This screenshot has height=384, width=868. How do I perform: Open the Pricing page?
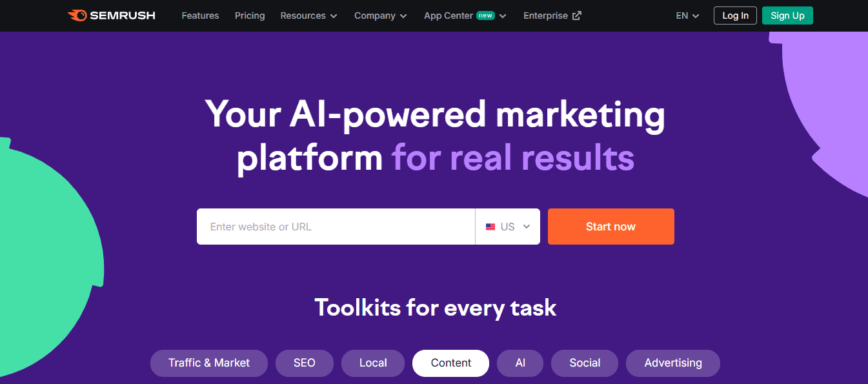[x=250, y=15]
